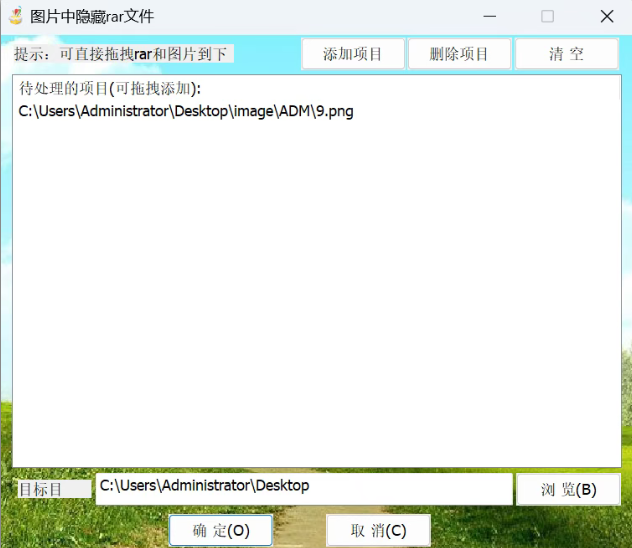Click the 目标目 label
This screenshot has height=548, width=632.
(40, 489)
